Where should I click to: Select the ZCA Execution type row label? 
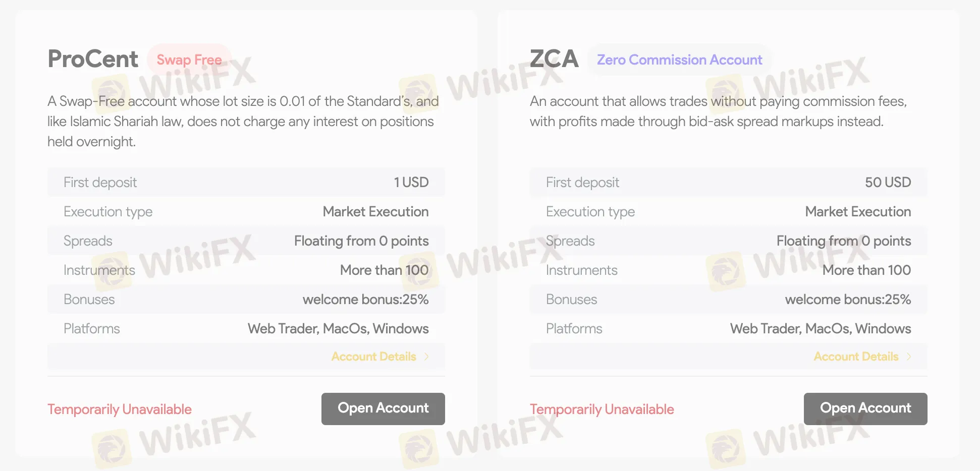point(590,212)
